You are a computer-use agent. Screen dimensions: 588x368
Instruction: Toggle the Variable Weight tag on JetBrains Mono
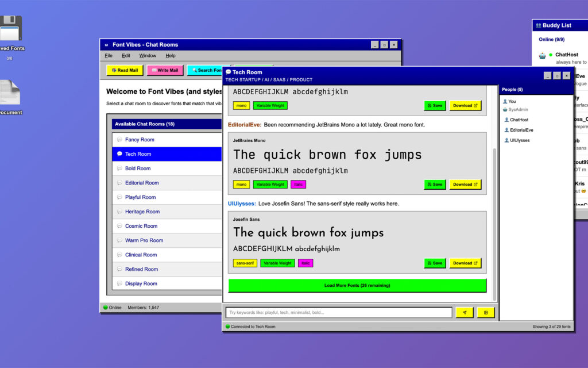tap(270, 185)
